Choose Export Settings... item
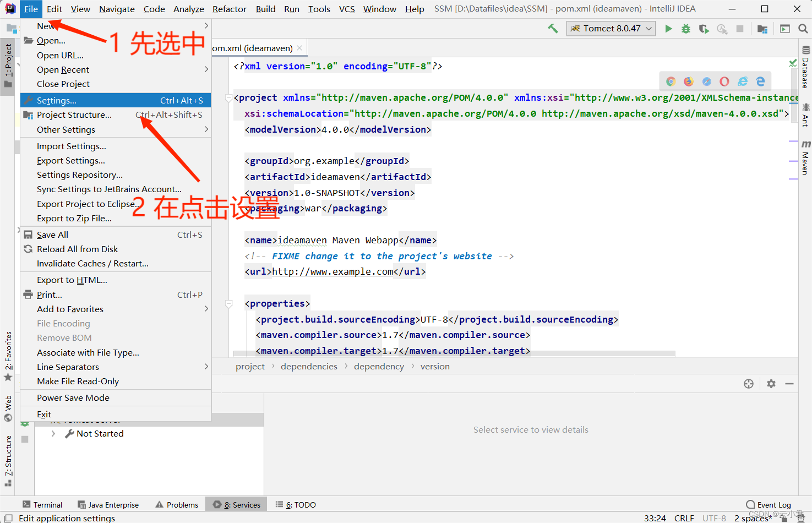The width and height of the screenshot is (812, 523). [116, 160]
